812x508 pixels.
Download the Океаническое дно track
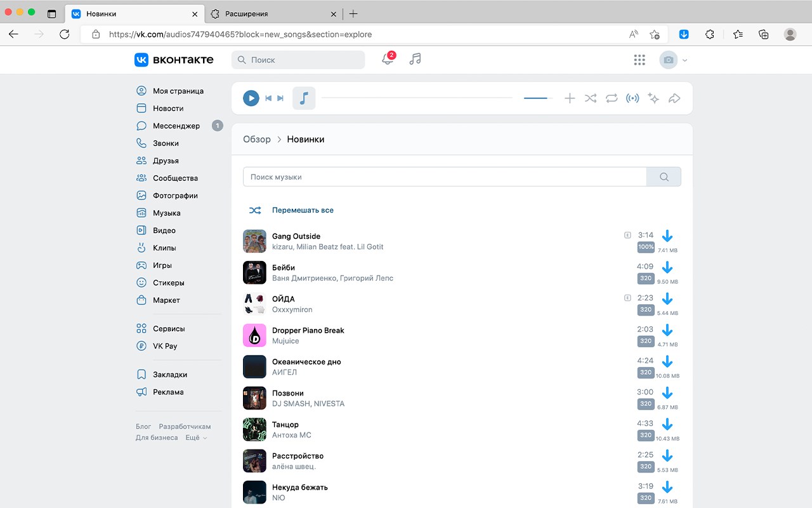(667, 361)
